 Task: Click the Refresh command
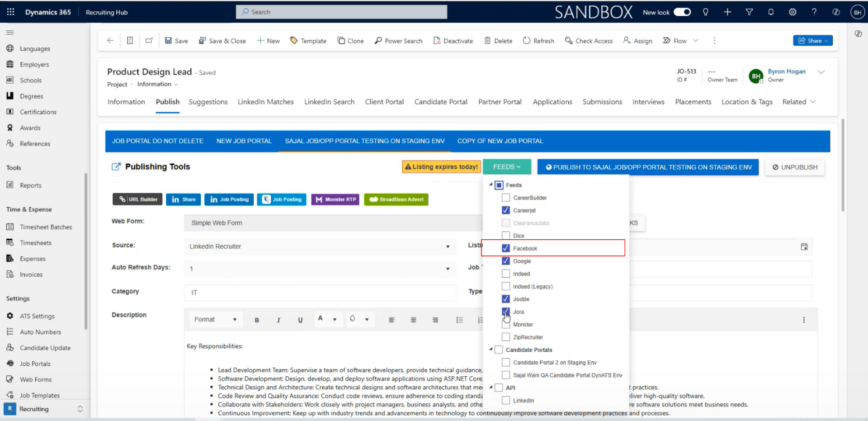click(538, 41)
